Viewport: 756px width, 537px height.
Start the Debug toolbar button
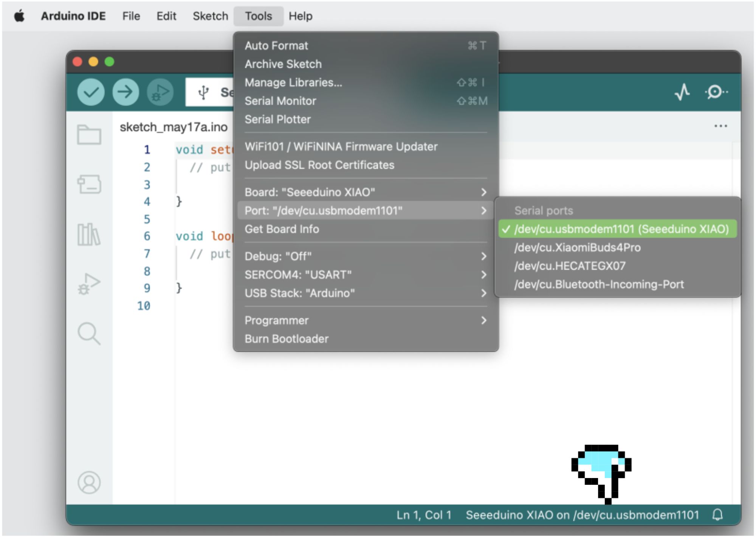pyautogui.click(x=160, y=92)
